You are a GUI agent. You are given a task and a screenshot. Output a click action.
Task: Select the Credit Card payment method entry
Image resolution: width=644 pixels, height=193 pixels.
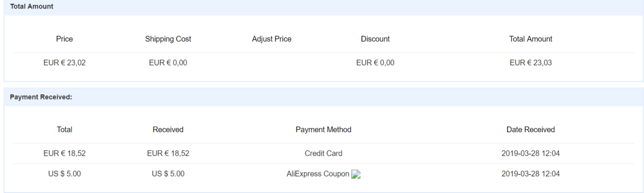coord(324,153)
